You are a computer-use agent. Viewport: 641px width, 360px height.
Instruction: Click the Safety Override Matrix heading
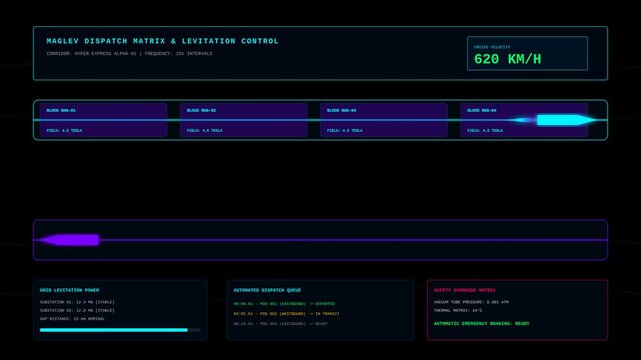(x=465, y=290)
